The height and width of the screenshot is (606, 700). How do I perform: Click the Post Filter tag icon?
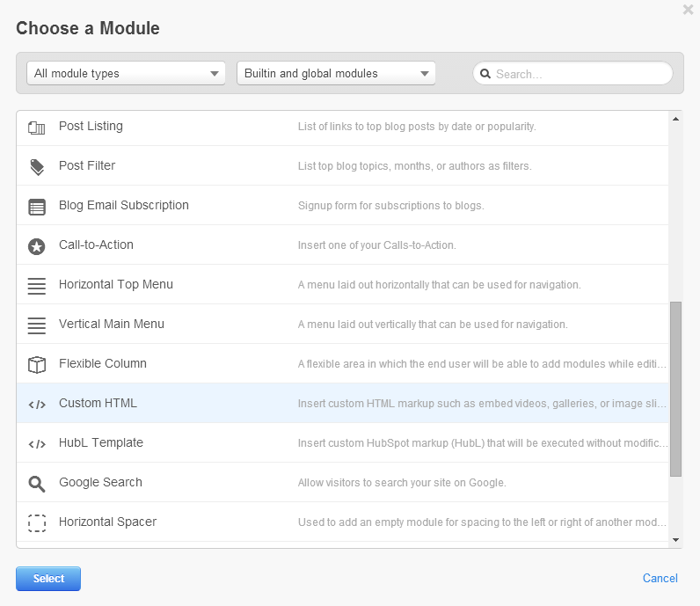[37, 167]
